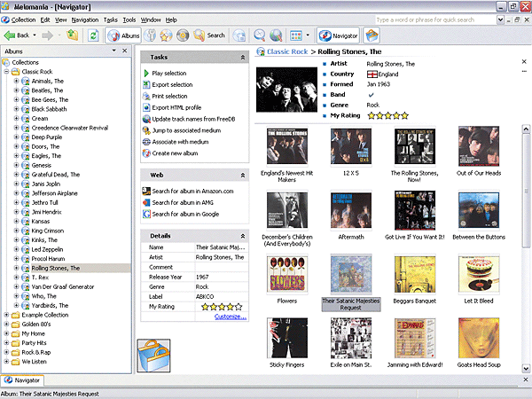Click the album list scroll down arrow
This screenshot has width=532, height=399.
(x=526, y=368)
